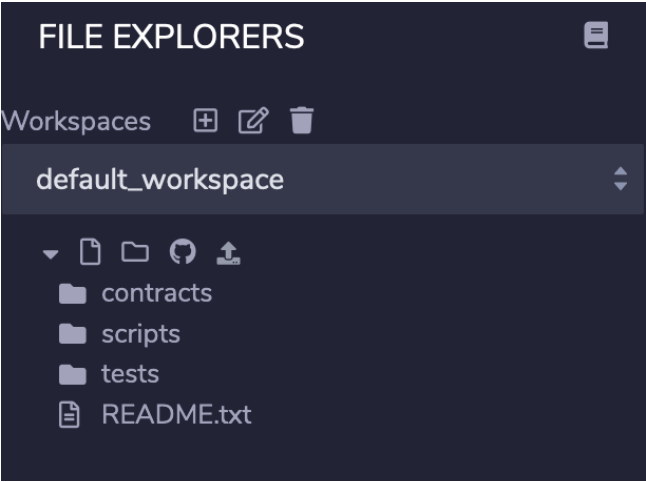
Task: Click the folder icon beside scripts
Action: point(73,334)
